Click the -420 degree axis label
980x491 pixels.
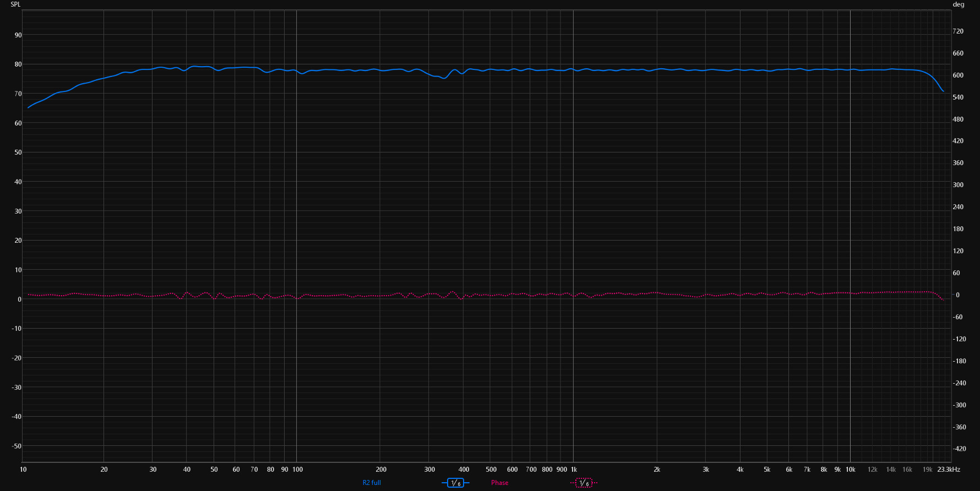[x=960, y=449]
